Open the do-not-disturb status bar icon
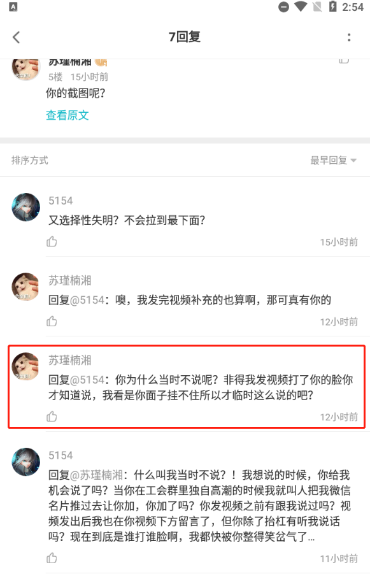 [x=284, y=7]
